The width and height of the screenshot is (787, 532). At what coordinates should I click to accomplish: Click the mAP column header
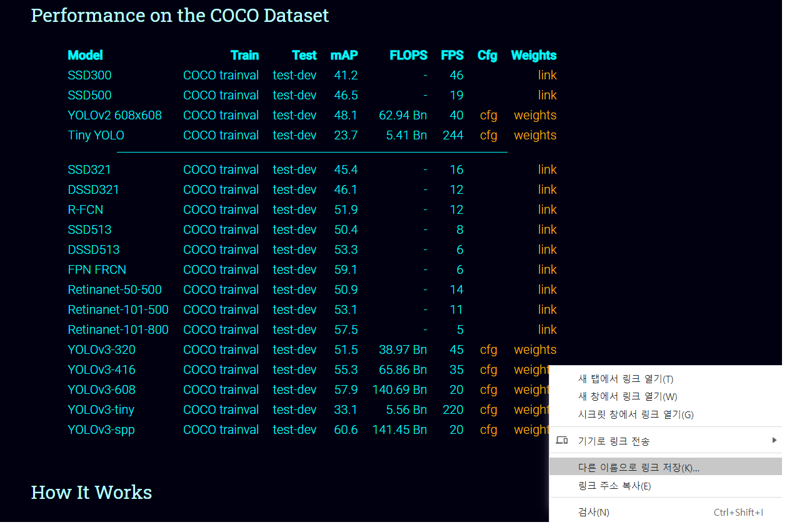click(344, 55)
